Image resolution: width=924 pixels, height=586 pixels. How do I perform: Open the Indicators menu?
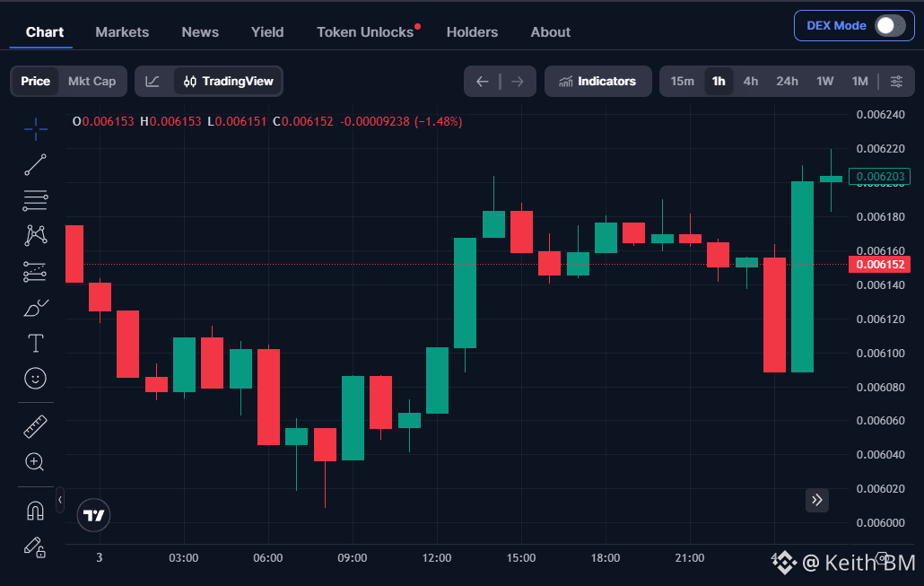[597, 82]
